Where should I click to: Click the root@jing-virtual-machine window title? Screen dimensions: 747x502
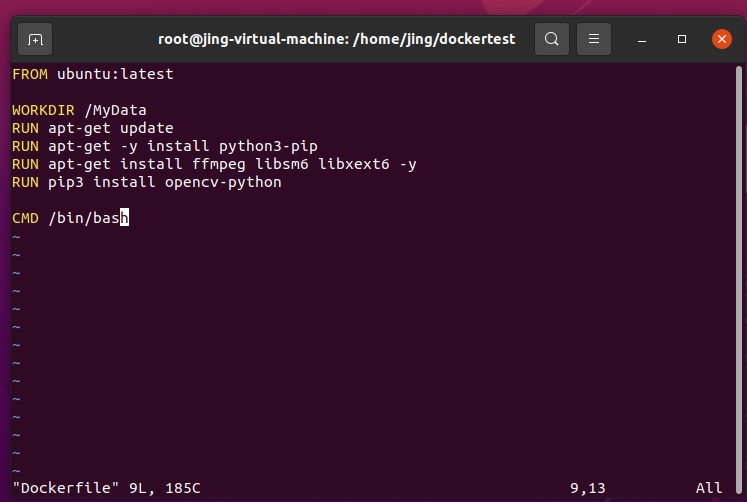click(x=337, y=40)
